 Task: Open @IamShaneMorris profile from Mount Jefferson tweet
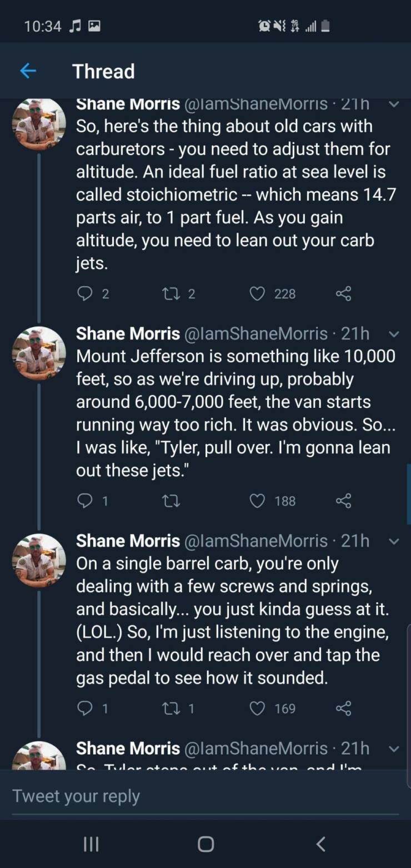(255, 333)
